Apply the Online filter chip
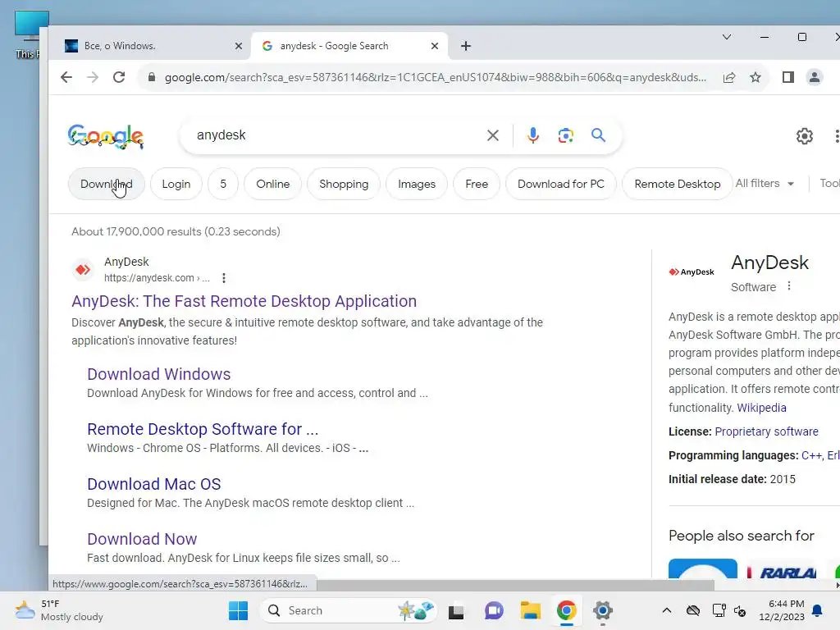 [x=272, y=184]
